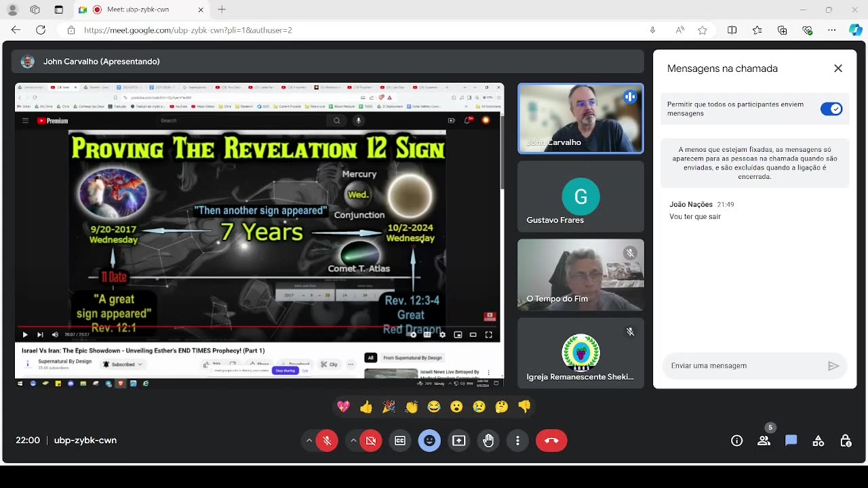Image resolution: width=868 pixels, height=488 pixels.
Task: Click the send message arrow
Action: click(833, 366)
